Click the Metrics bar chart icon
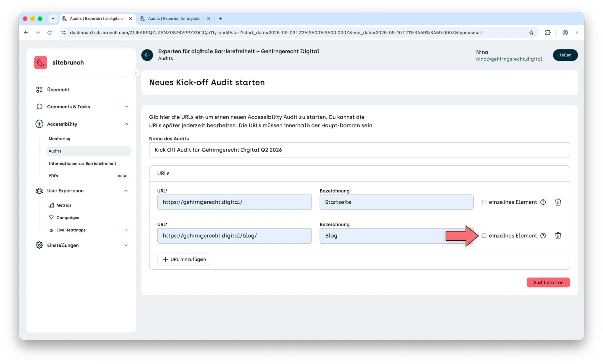 51,205
